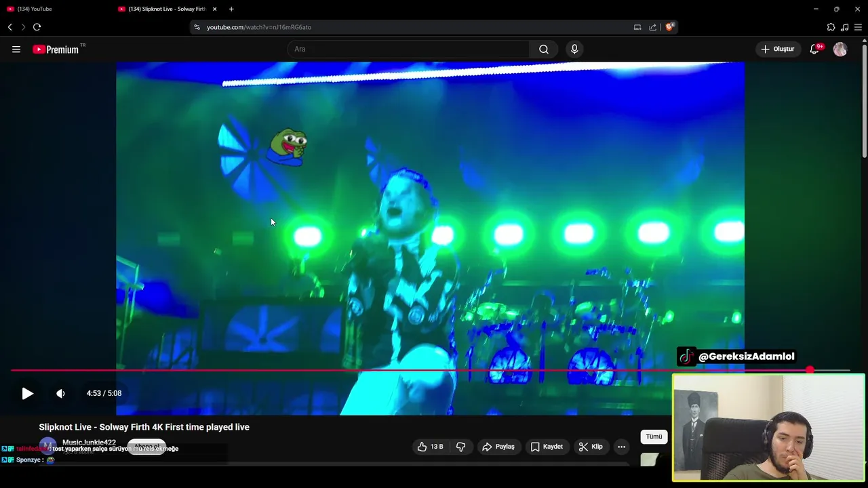Seek using the red progress bar scrubber

click(x=810, y=370)
